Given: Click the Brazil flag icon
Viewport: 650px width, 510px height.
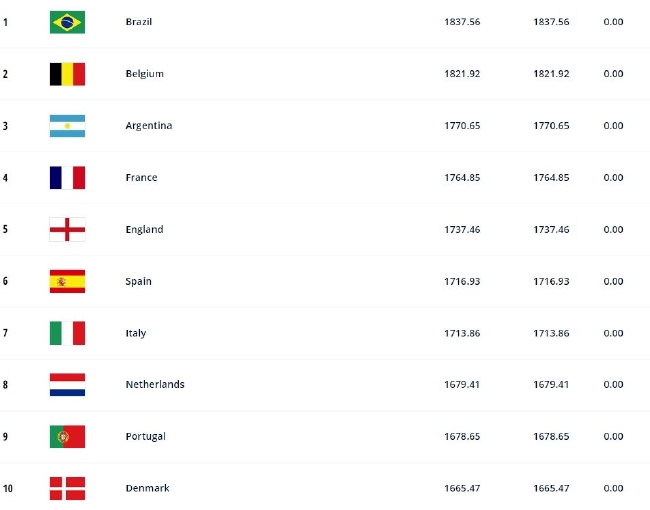Looking at the screenshot, I should coord(67,22).
